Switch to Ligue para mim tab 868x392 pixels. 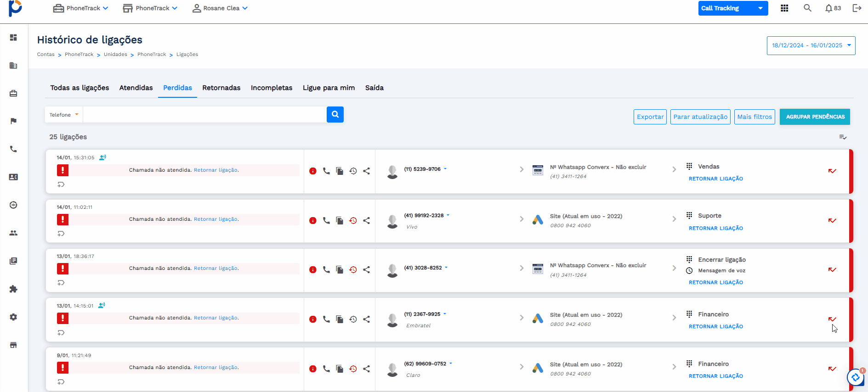tap(329, 88)
